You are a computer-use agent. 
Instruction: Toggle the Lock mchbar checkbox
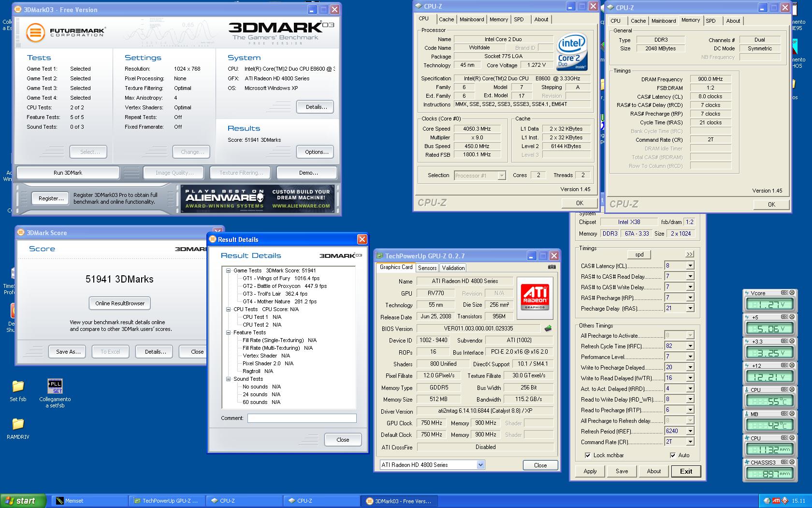(x=588, y=455)
